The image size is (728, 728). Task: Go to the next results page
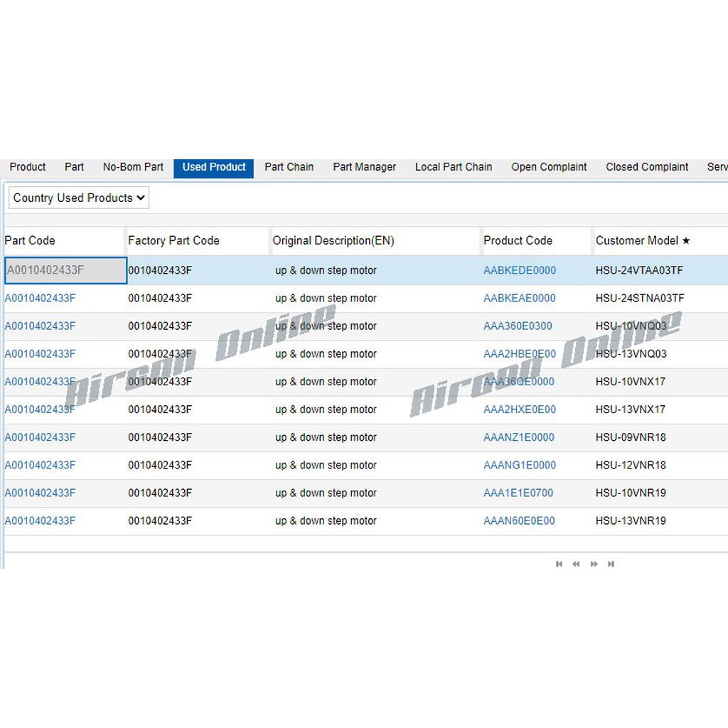pyautogui.click(x=594, y=564)
